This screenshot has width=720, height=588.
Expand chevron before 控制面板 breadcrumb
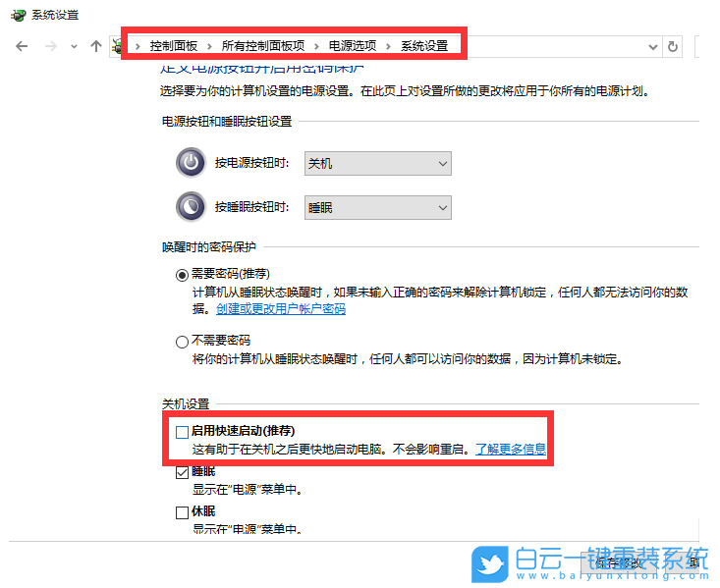[x=138, y=46]
